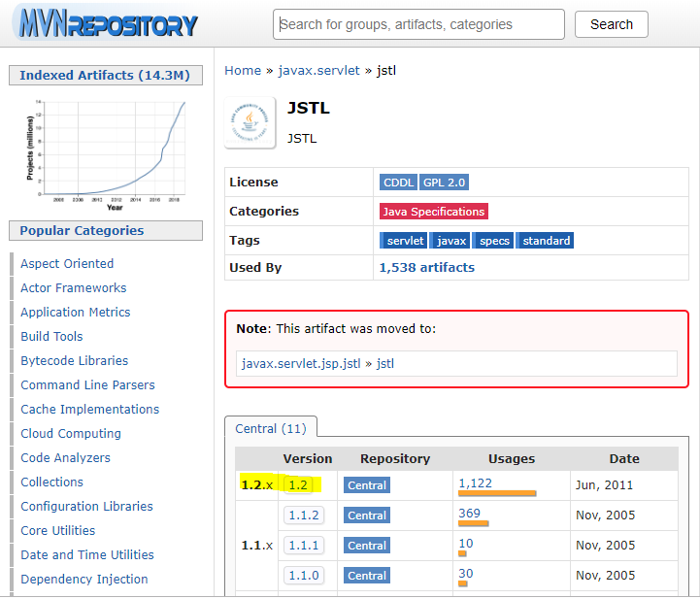Open Java Specifications category badge
700x599 pixels.
click(433, 211)
